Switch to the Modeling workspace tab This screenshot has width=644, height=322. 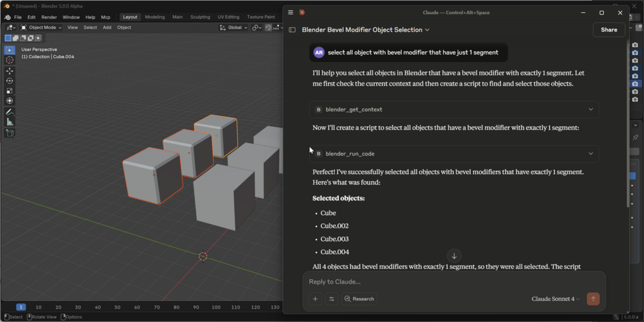[155, 17]
